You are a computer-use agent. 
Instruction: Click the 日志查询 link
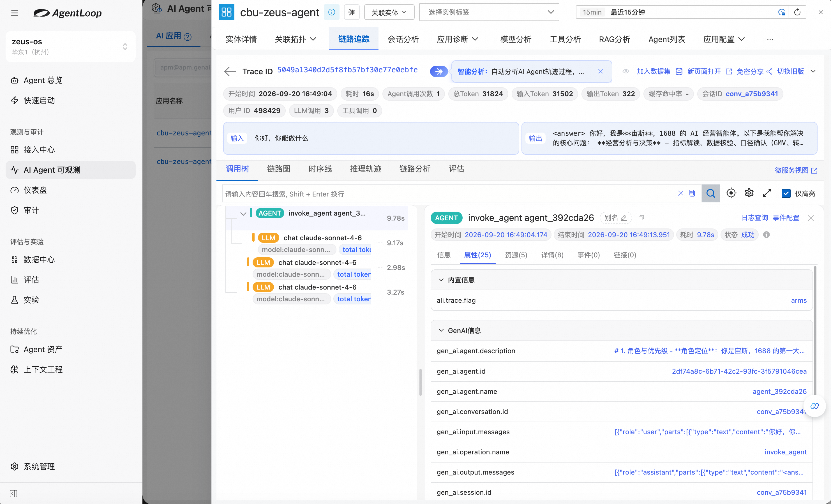pos(754,218)
